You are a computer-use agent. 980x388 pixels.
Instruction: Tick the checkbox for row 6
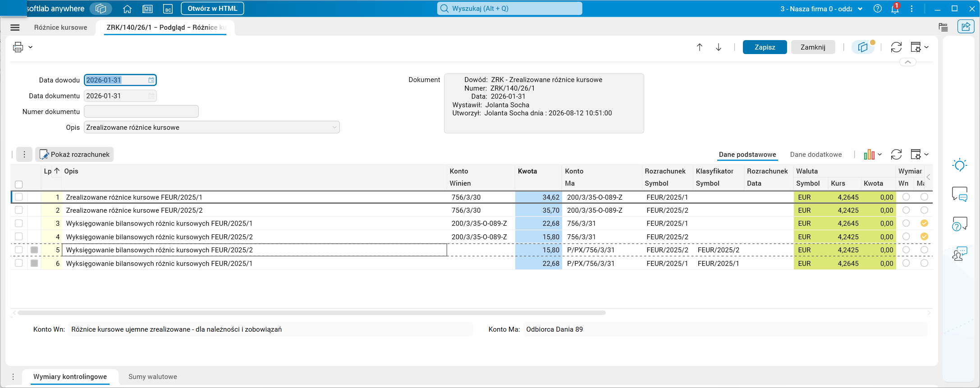coord(18,263)
